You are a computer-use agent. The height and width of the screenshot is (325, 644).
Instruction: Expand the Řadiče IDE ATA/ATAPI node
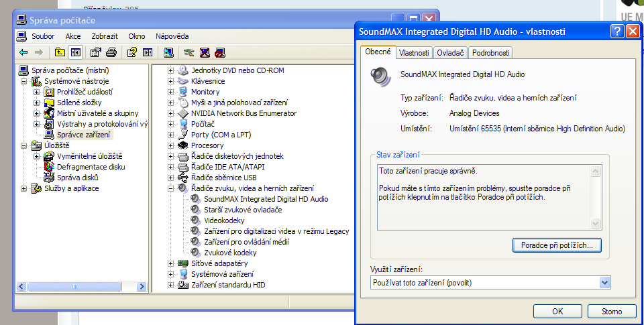pyautogui.click(x=170, y=167)
